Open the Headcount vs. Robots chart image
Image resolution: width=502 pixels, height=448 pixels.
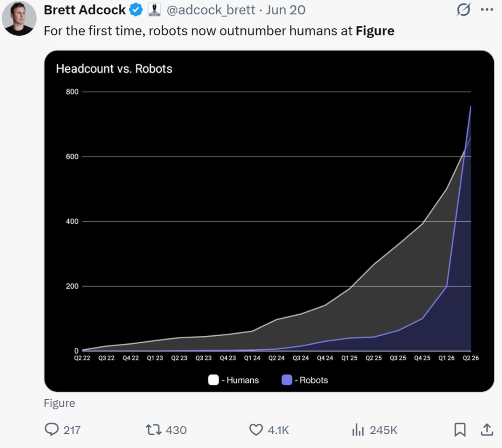269,221
